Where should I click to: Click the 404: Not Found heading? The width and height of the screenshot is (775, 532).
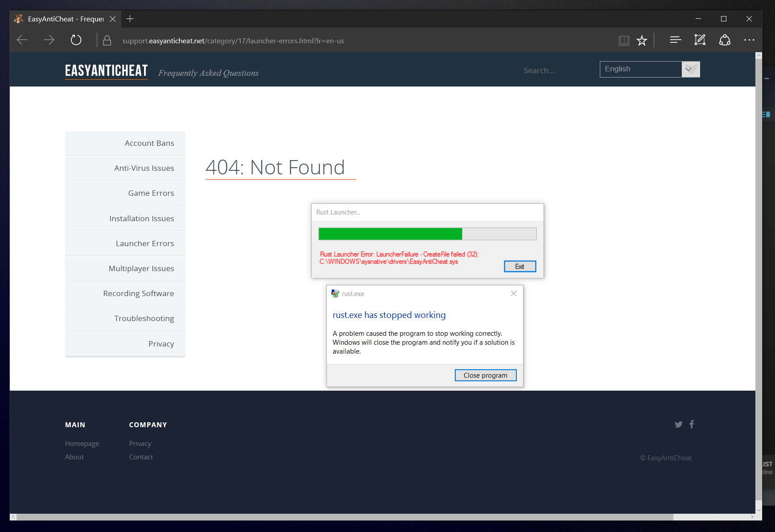[275, 168]
